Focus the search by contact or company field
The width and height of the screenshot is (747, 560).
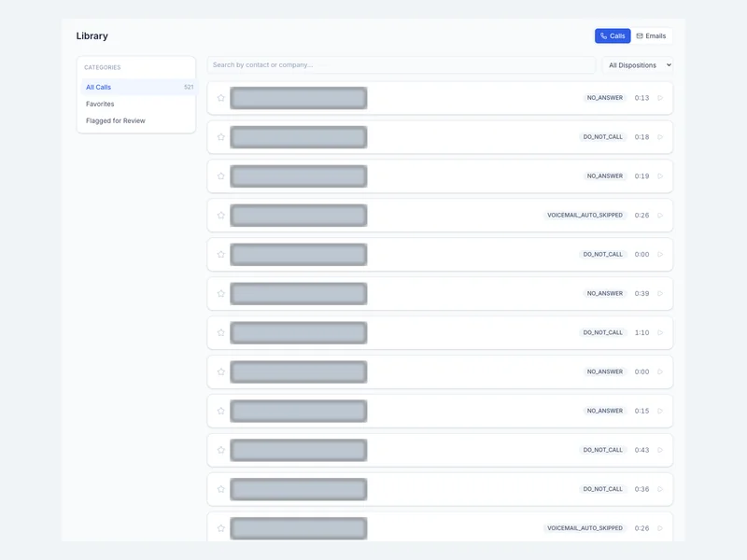point(402,64)
